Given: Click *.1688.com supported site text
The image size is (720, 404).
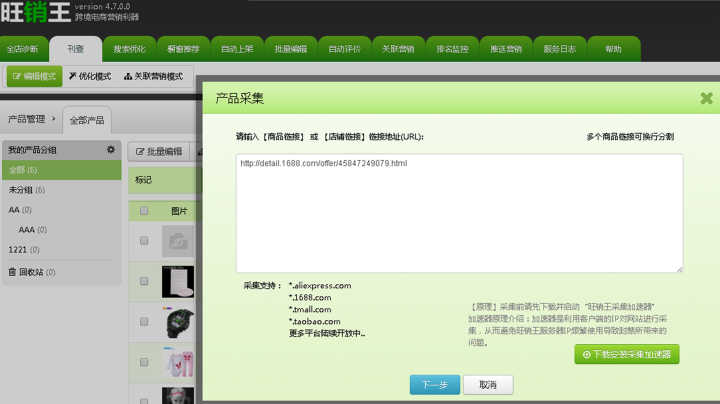Looking at the screenshot, I should 310,297.
